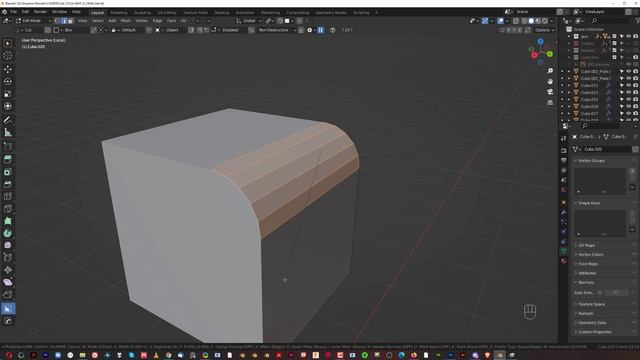Screen dimensions: 640x360
Task: Select the Measure ruler tool
Action: [8, 132]
